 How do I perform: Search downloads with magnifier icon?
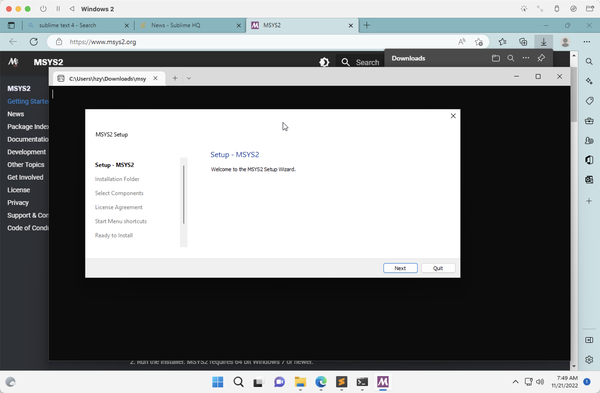[x=510, y=58]
